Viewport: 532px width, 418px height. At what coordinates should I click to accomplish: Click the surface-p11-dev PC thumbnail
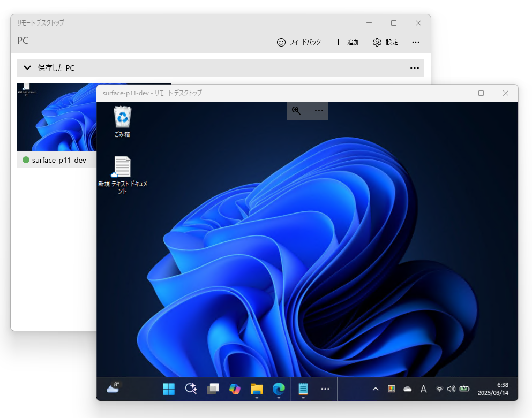pyautogui.click(x=59, y=117)
